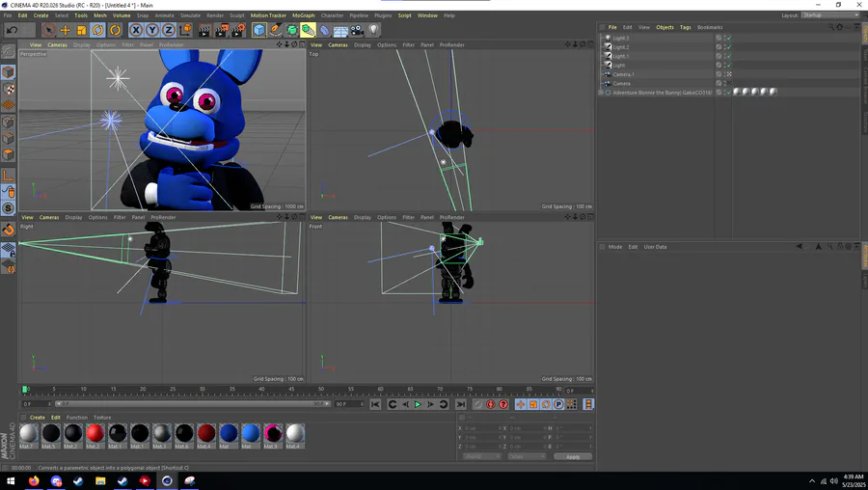The height and width of the screenshot is (490, 868).
Task: Toggle the green checkmark for Light.3
Action: pos(729,39)
